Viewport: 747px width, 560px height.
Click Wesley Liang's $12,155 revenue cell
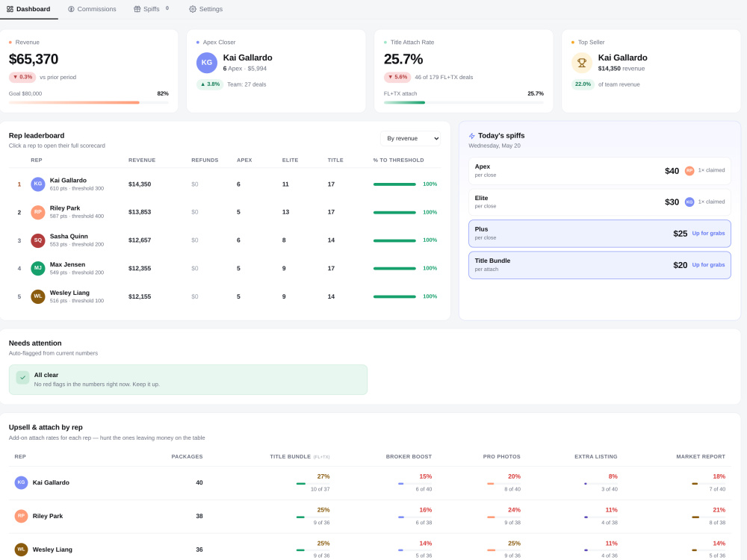coord(140,296)
